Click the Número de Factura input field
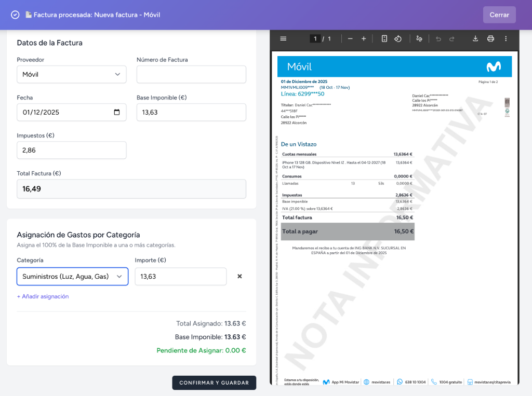 [191, 74]
